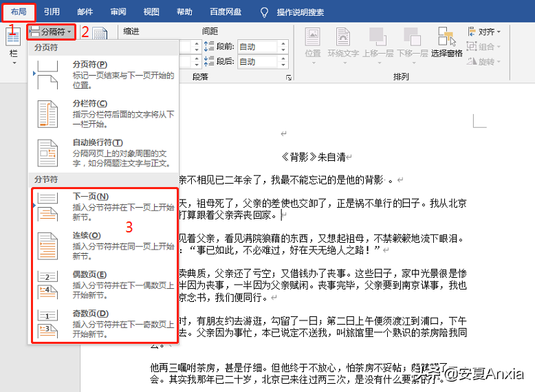The width and height of the screenshot is (535, 392).
Task: Click the 偶数页 section break icon
Action: [47, 285]
